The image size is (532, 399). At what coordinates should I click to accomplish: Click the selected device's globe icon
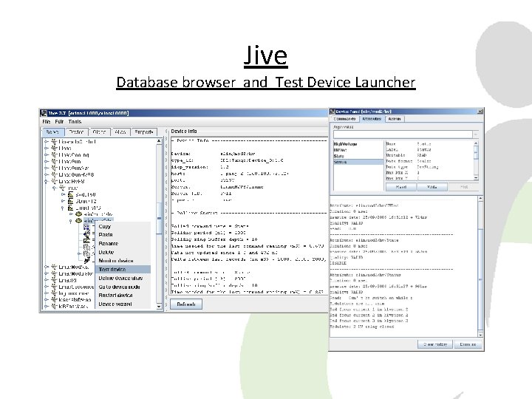79,221
